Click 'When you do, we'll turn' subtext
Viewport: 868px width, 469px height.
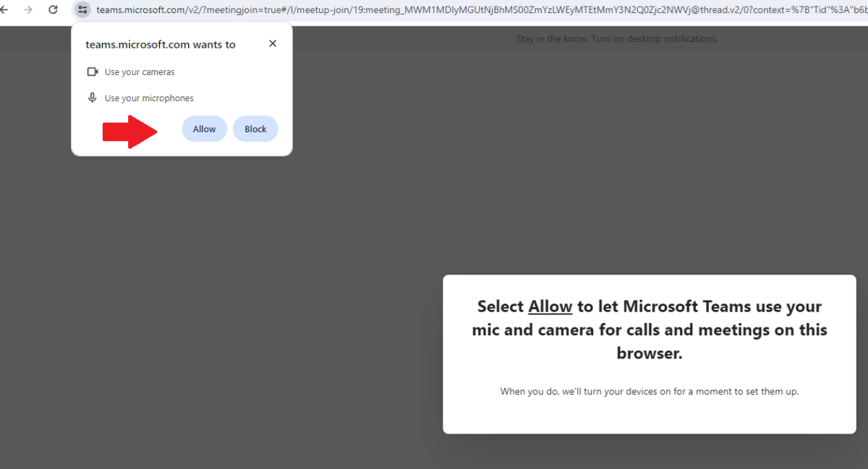point(649,392)
